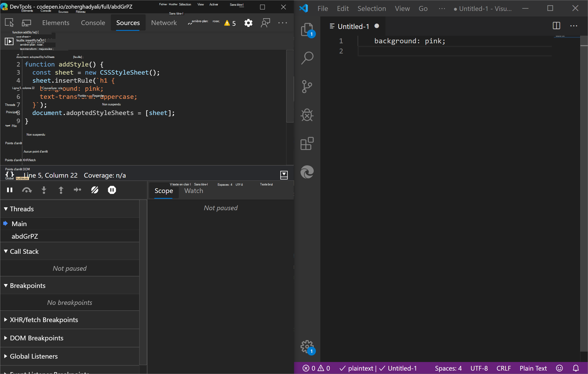
Task: Open the File menu in VS Code
Action: (x=323, y=8)
